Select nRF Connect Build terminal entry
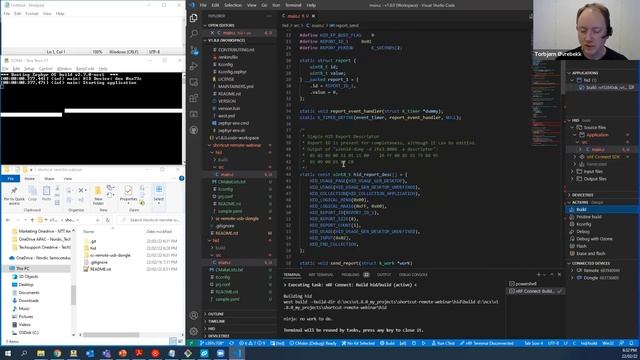This screenshot has width=640, height=360. click(536, 291)
